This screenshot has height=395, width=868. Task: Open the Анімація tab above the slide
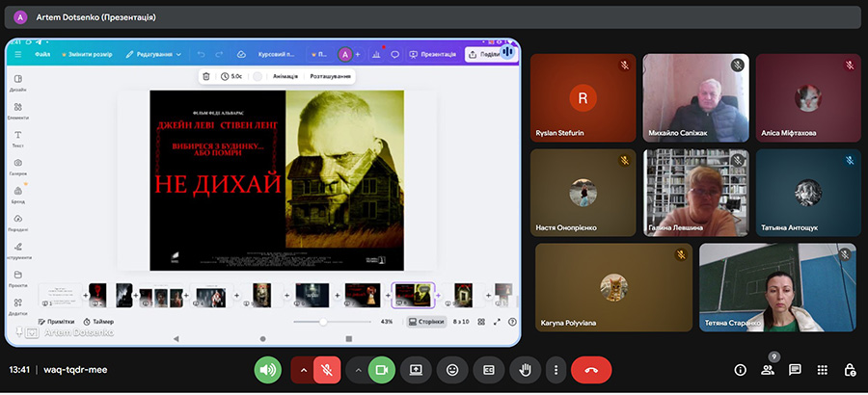(x=285, y=76)
